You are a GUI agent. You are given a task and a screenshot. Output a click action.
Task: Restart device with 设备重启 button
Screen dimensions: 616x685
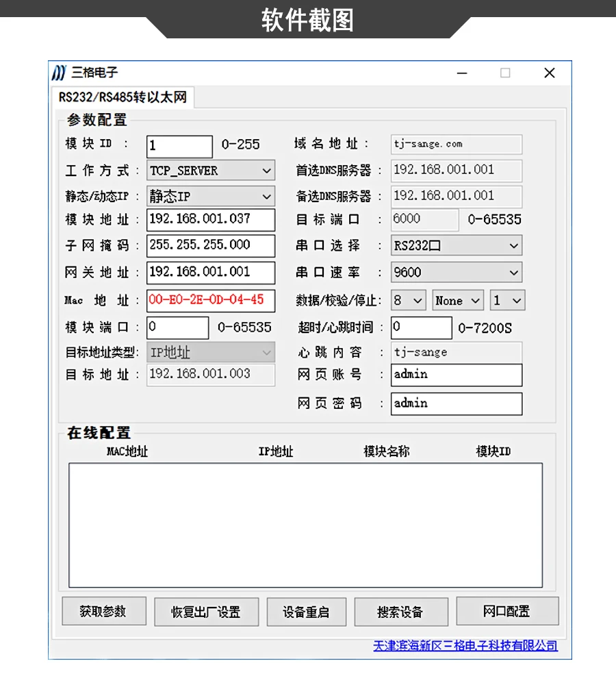(x=307, y=612)
